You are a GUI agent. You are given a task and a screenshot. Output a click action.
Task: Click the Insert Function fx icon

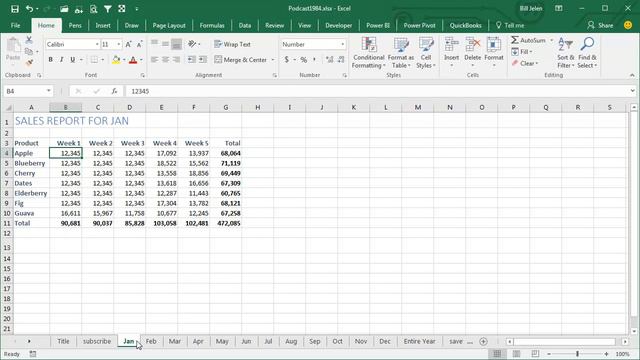pos(114,91)
